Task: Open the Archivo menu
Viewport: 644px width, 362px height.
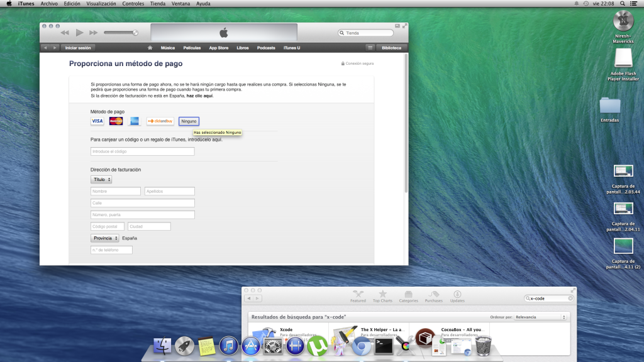Action: 49,4
